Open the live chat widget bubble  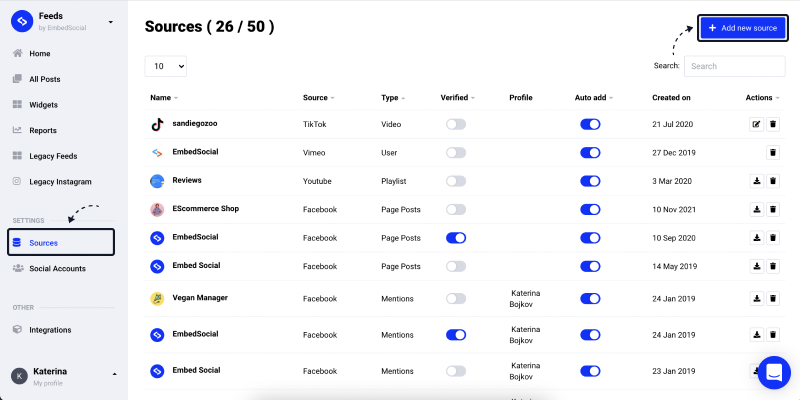774,372
